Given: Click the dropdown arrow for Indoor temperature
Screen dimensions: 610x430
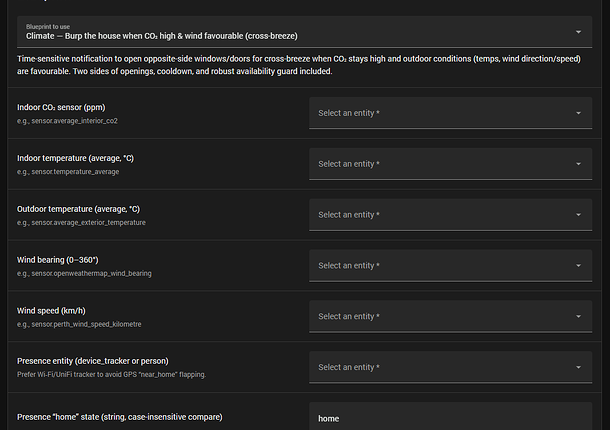Looking at the screenshot, I should tap(578, 163).
